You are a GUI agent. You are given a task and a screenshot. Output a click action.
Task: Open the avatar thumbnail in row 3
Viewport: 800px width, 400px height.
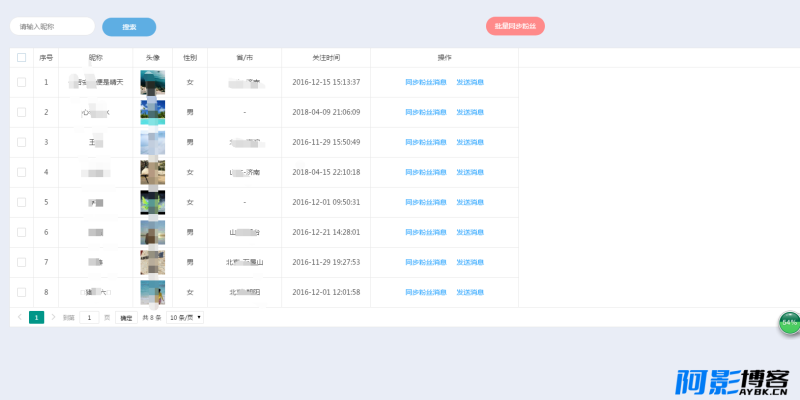click(153, 142)
